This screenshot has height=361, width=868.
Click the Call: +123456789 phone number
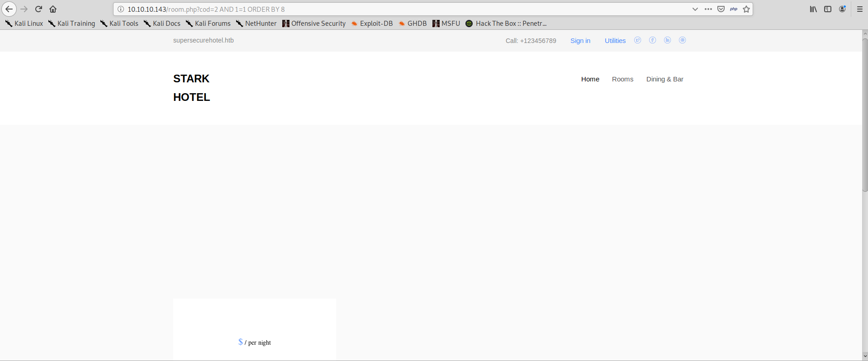pyautogui.click(x=531, y=41)
